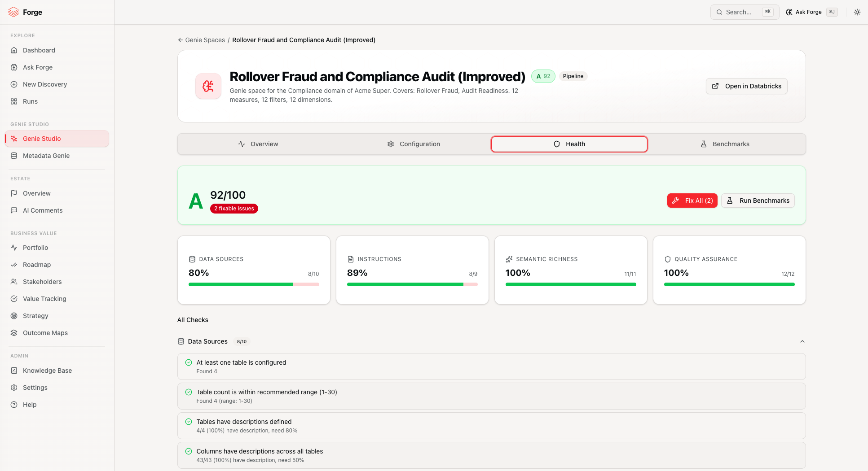Viewport: 868px width, 471px height.
Task: Click the Semantic Richness sparkle icon
Action: (509, 259)
